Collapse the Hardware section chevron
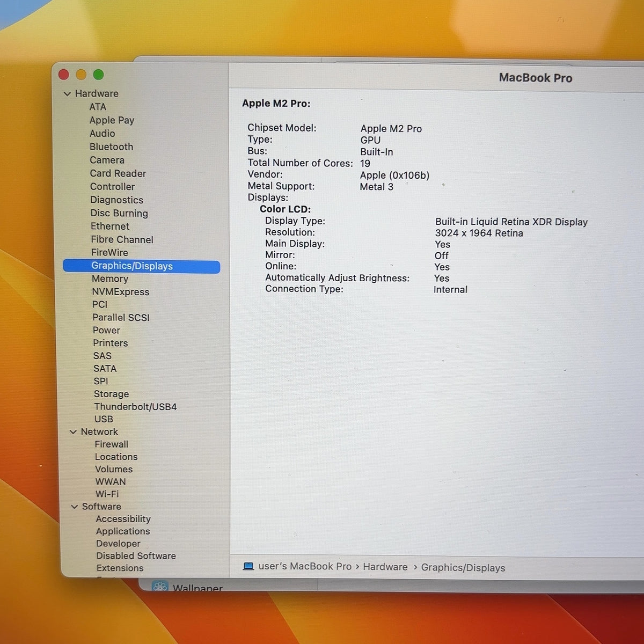 pyautogui.click(x=67, y=94)
